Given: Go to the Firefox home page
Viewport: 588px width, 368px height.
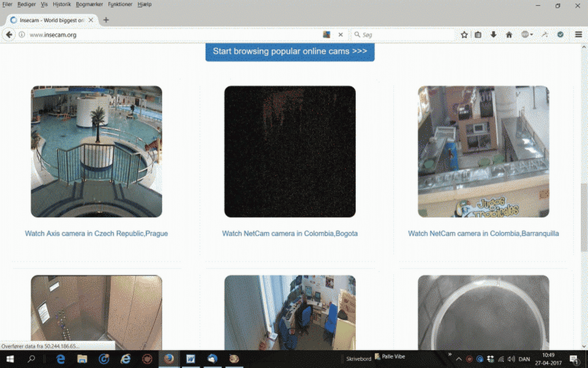Looking at the screenshot, I should (x=508, y=35).
